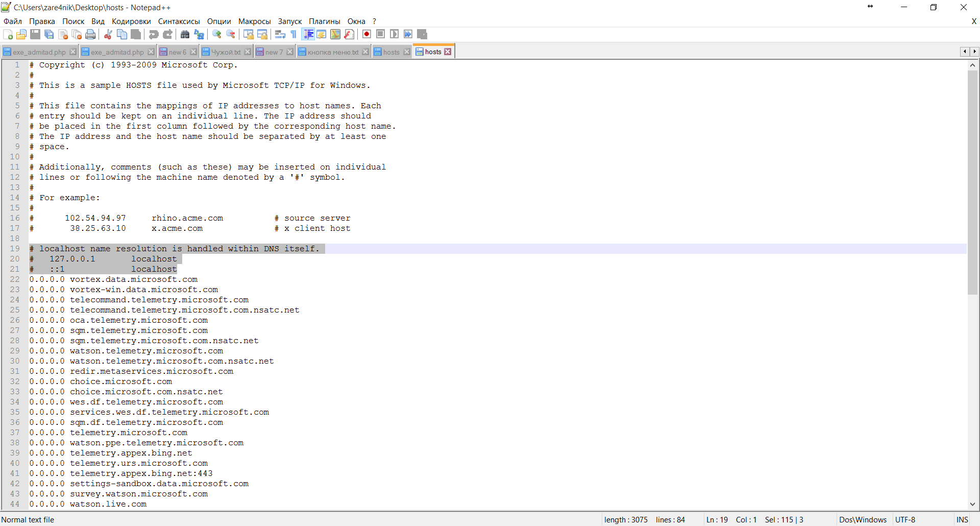Toggle synchronized horizontal scrolling icon
The image size is (980, 526).
[x=262, y=34]
